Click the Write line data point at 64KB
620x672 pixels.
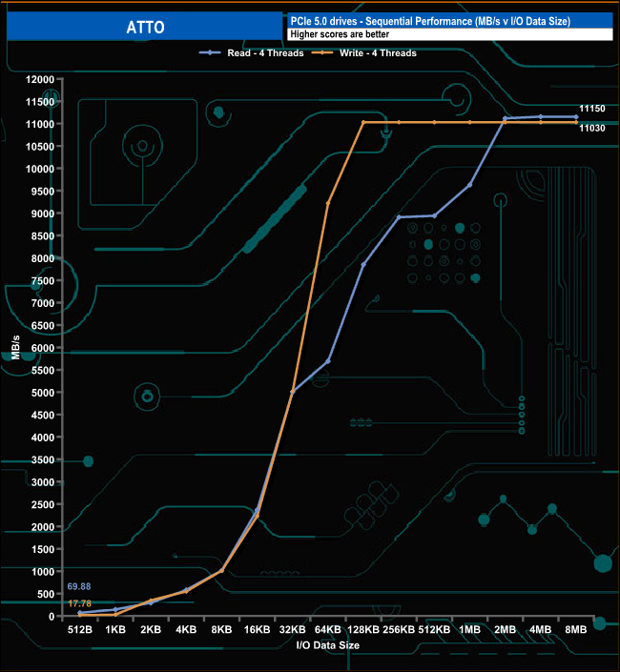328,203
